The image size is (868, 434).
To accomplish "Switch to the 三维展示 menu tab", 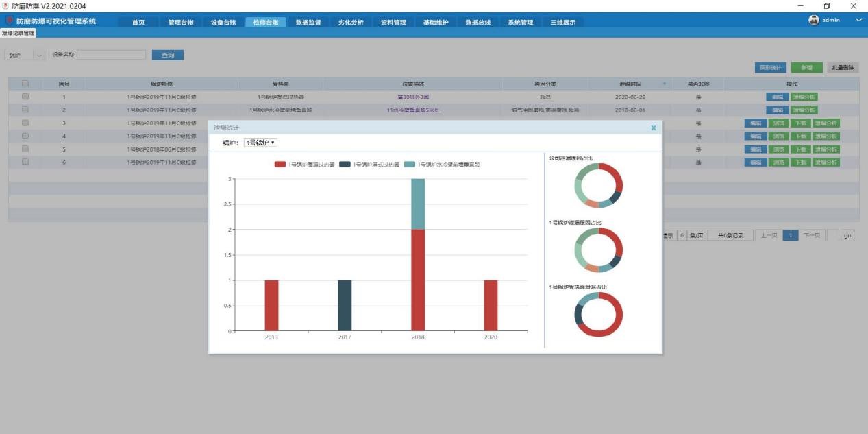I will tap(563, 22).
